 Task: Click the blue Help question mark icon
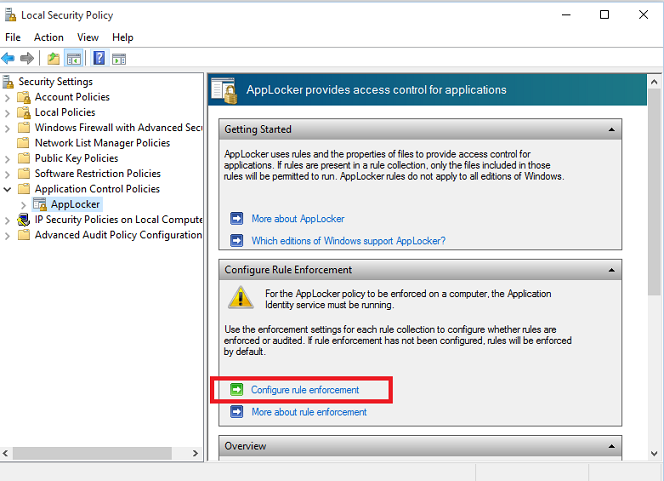coord(99,58)
